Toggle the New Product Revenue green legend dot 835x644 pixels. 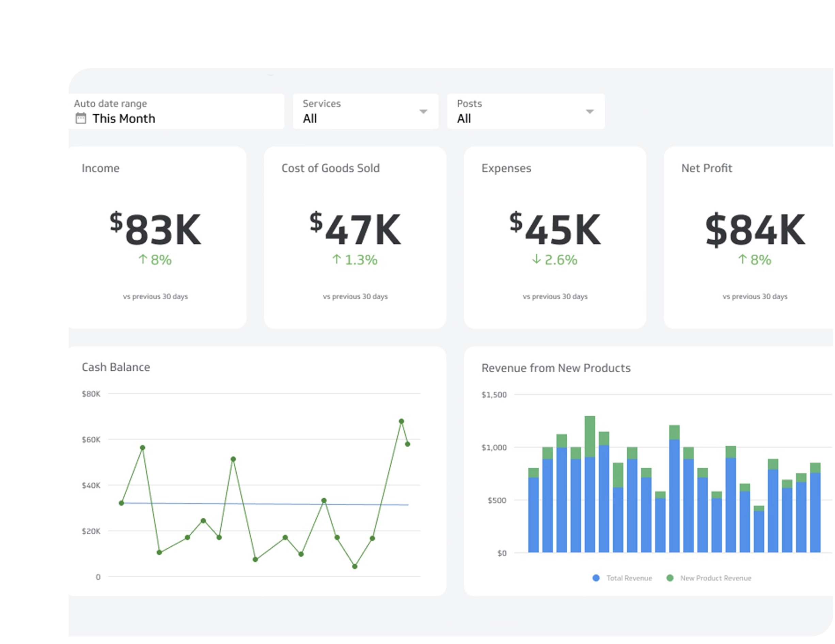(x=670, y=578)
